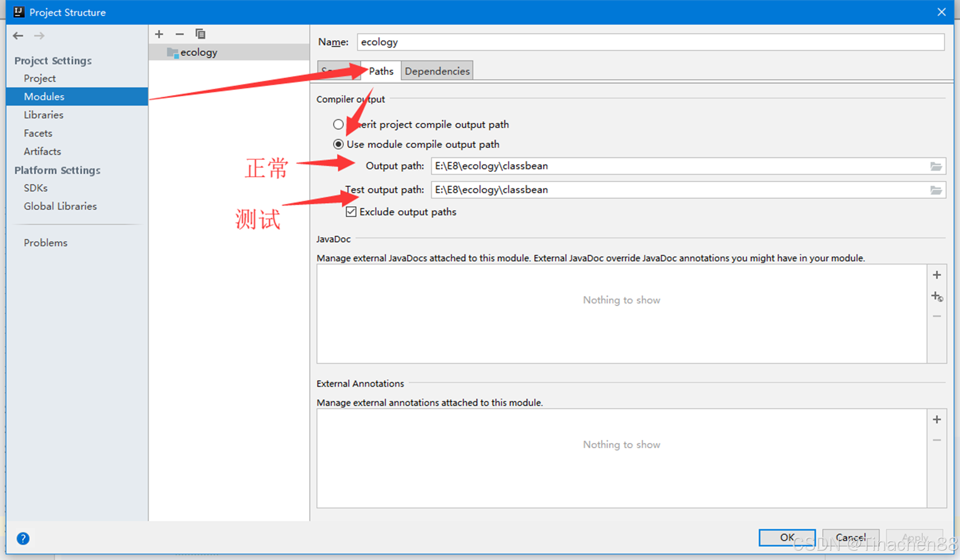Add JavaDoc URL with plus-globe icon

pos(936,296)
